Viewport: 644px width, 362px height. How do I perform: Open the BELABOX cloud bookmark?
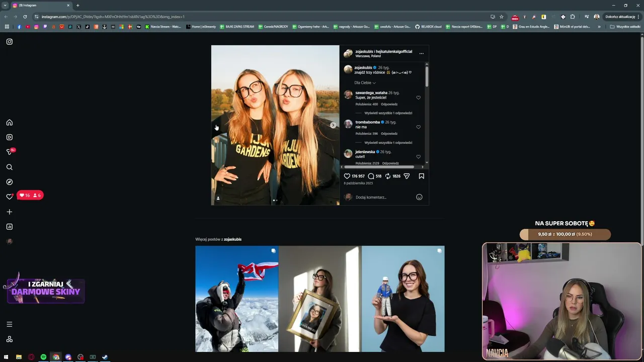click(x=428, y=27)
